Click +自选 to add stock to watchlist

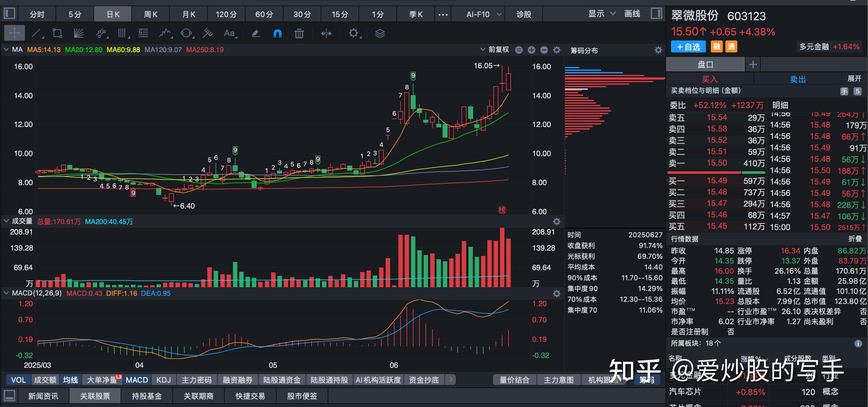tap(688, 46)
